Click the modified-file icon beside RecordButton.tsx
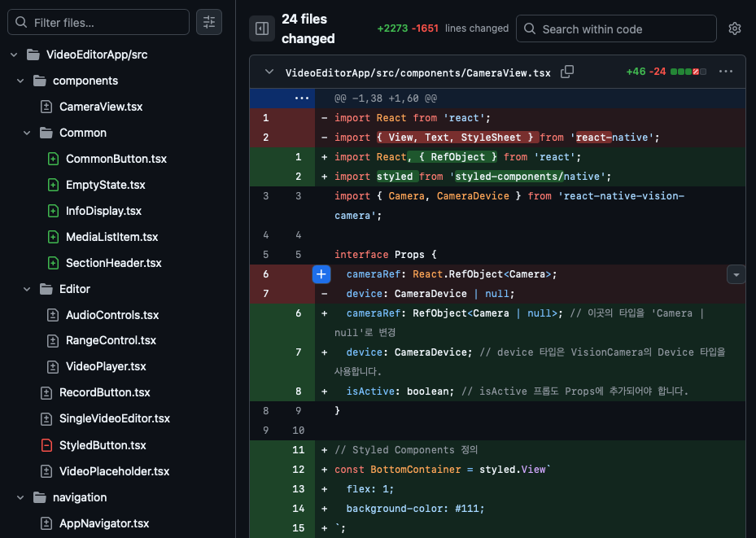756x538 pixels. pos(46,392)
